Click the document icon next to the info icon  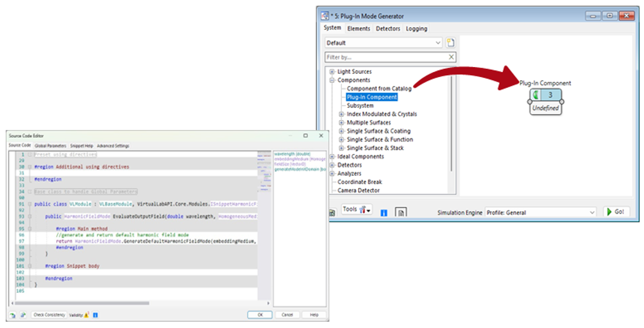[400, 212]
